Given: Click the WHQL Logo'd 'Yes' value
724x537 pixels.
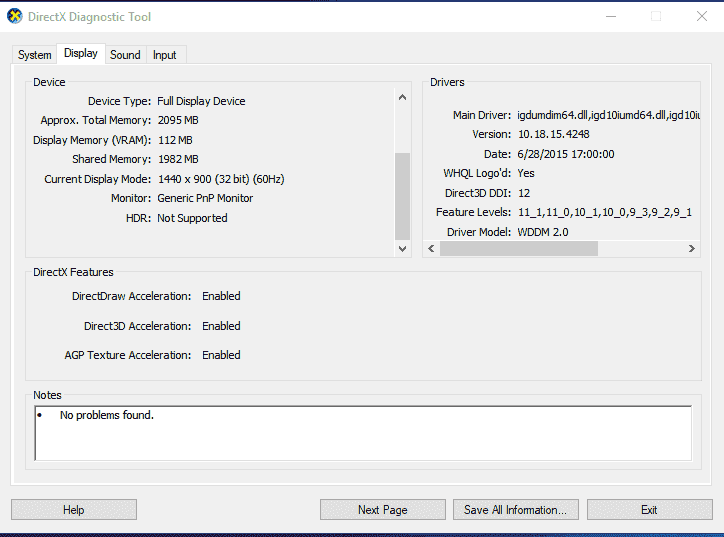Looking at the screenshot, I should (526, 173).
